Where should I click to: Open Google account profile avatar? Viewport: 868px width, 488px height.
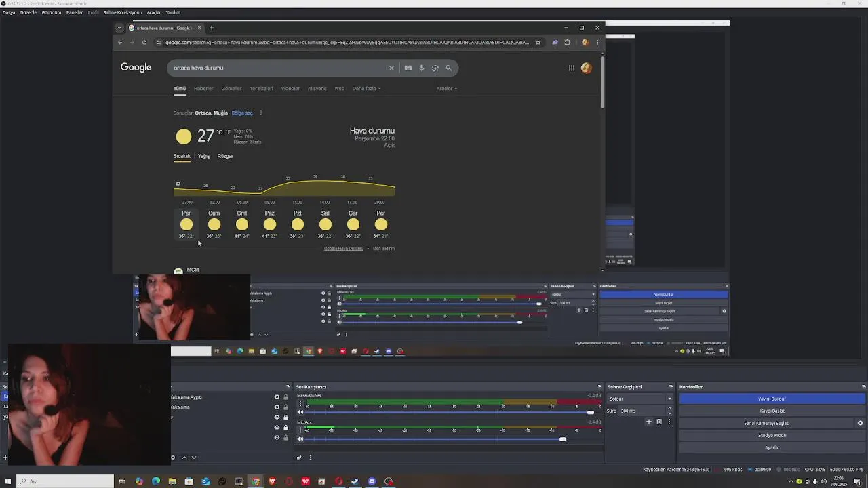coord(586,68)
